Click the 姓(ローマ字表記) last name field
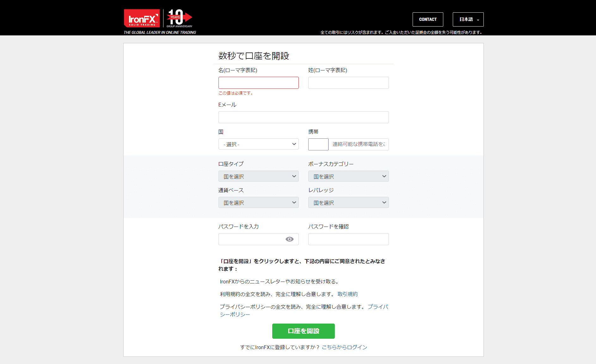 [348, 82]
